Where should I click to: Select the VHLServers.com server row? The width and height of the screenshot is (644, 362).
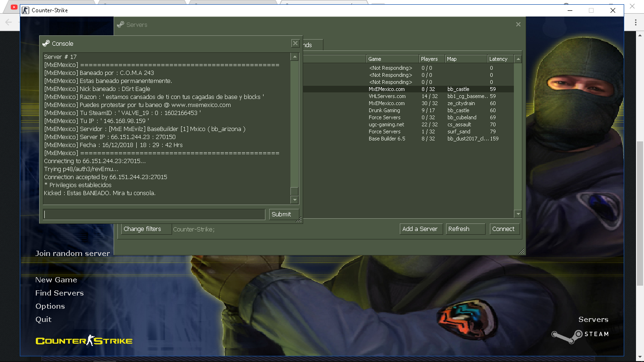tap(408, 96)
